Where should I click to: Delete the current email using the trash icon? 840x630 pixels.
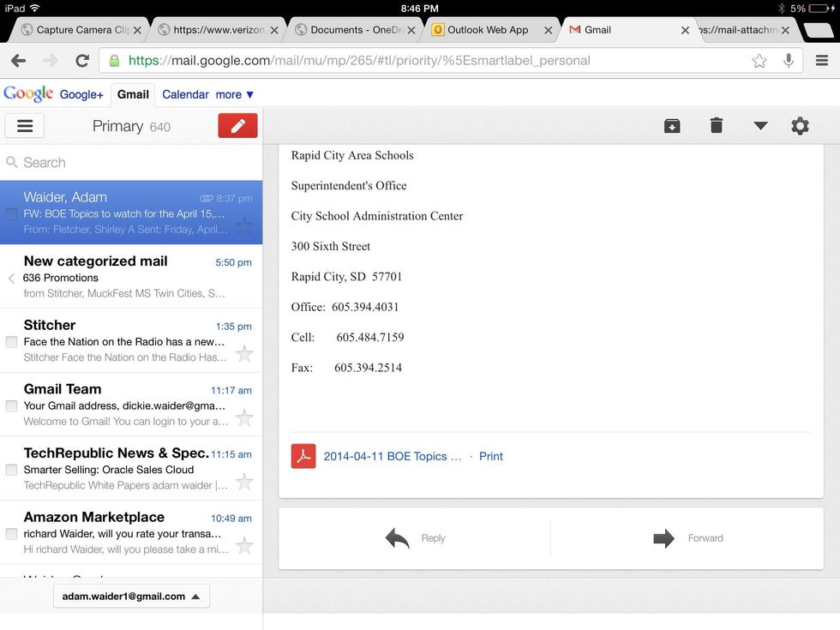pos(717,125)
